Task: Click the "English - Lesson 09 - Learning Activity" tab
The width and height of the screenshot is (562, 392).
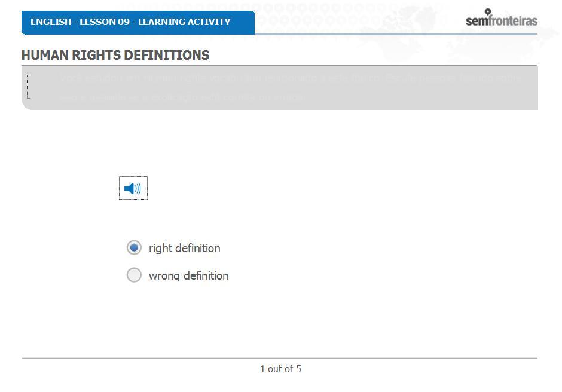Action: point(138,22)
